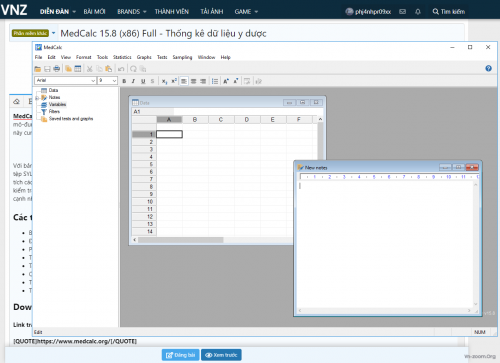Open the Edit menu in MedCalc
The width and height of the screenshot is (500, 363).
pyautogui.click(x=51, y=57)
